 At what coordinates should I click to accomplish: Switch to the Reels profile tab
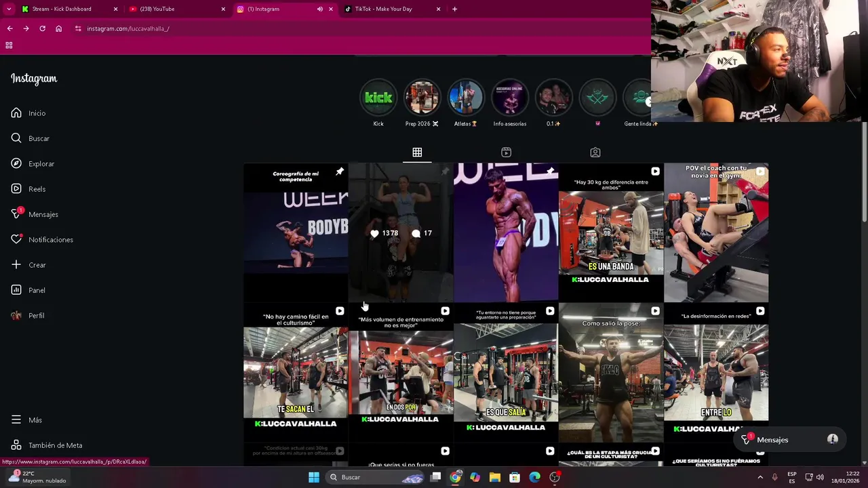(x=506, y=152)
